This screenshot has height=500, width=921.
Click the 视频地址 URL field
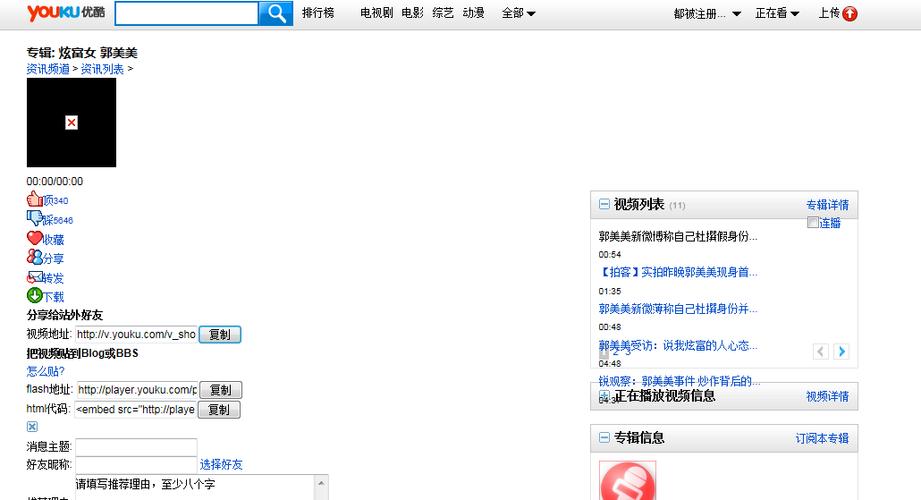point(136,334)
